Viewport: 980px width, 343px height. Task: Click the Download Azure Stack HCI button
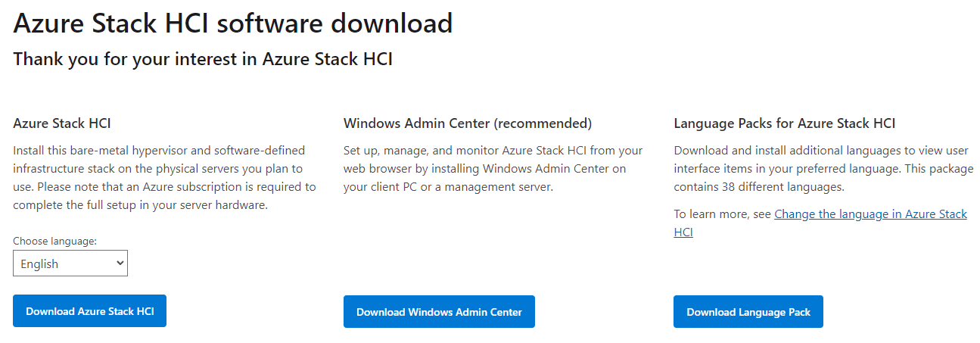(x=89, y=311)
